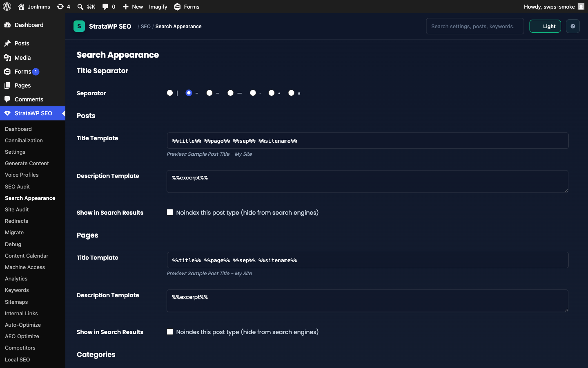Click the updates icon showing 4
Screen dimensions: 588x368
pyautogui.click(x=60, y=7)
